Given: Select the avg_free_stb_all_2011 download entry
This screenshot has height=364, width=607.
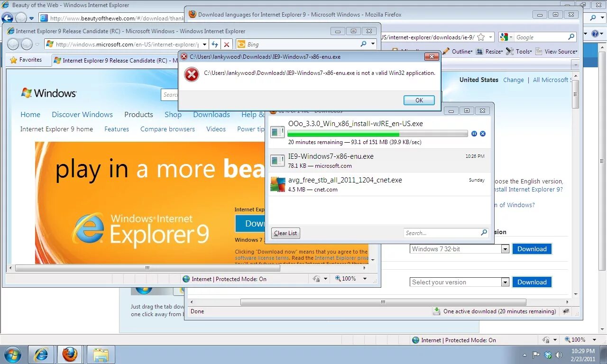Looking at the screenshot, I should [x=379, y=184].
